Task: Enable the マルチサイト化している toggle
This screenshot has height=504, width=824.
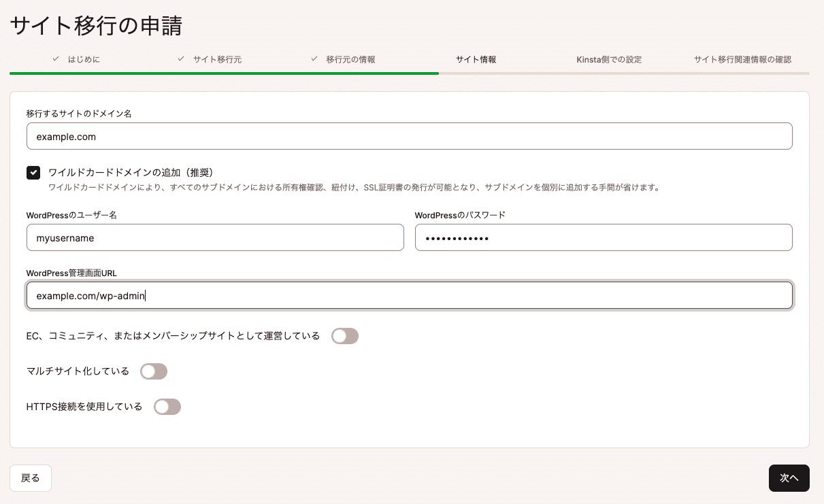Action: [154, 371]
